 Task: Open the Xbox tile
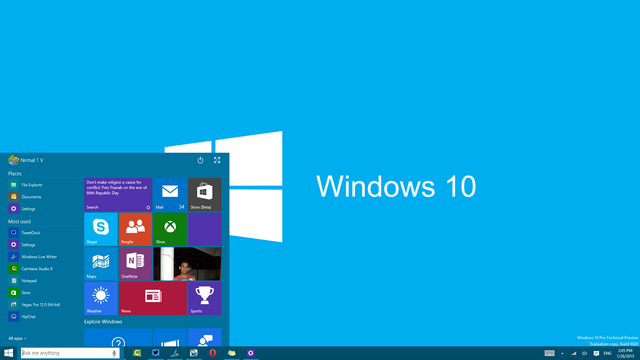[x=170, y=229]
